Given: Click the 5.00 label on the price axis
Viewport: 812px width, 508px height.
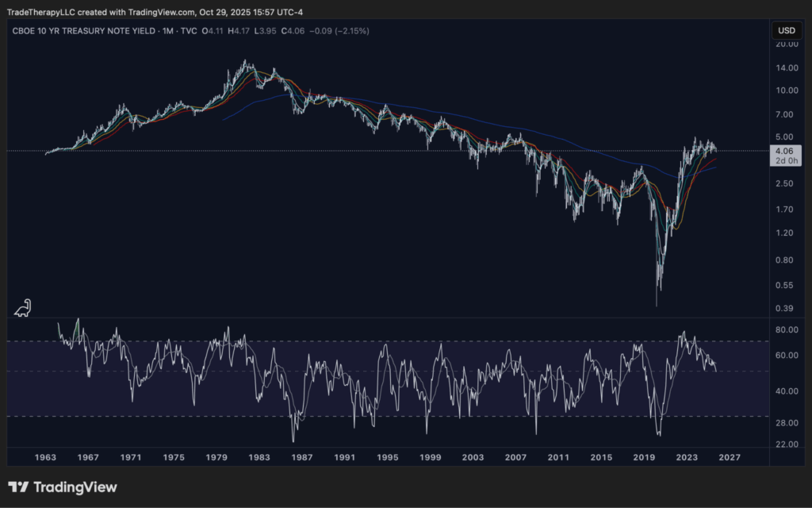Looking at the screenshot, I should pyautogui.click(x=785, y=137).
